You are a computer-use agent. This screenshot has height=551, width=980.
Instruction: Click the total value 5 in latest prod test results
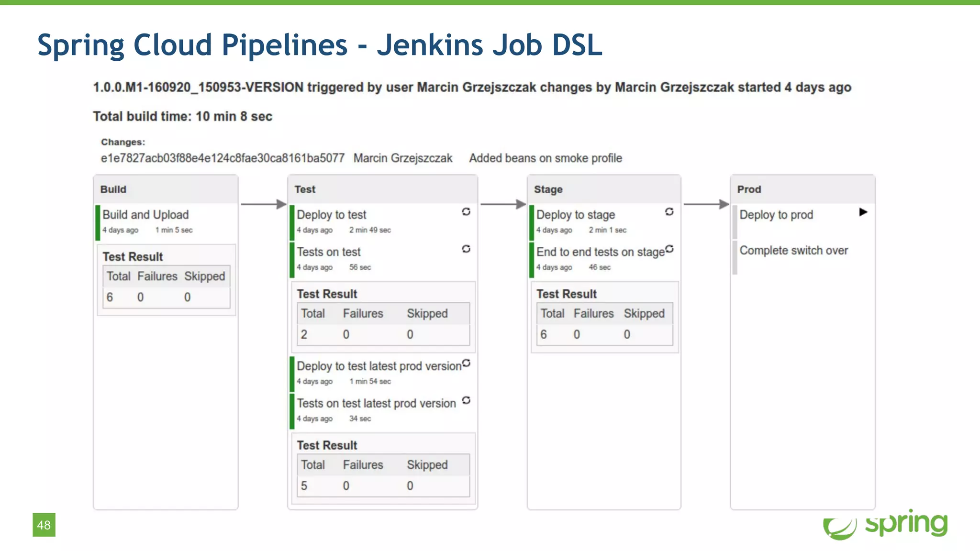[x=304, y=486]
